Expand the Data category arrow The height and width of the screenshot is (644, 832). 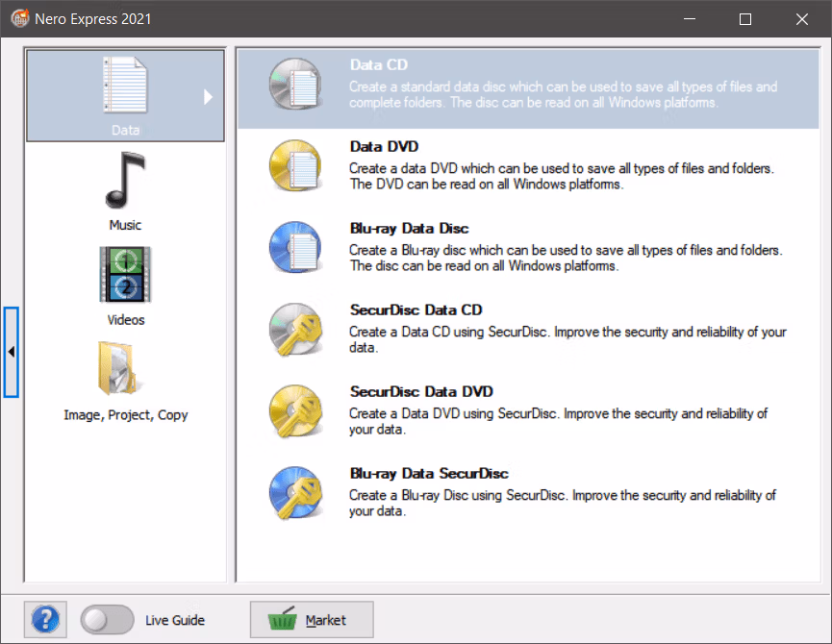[x=208, y=96]
